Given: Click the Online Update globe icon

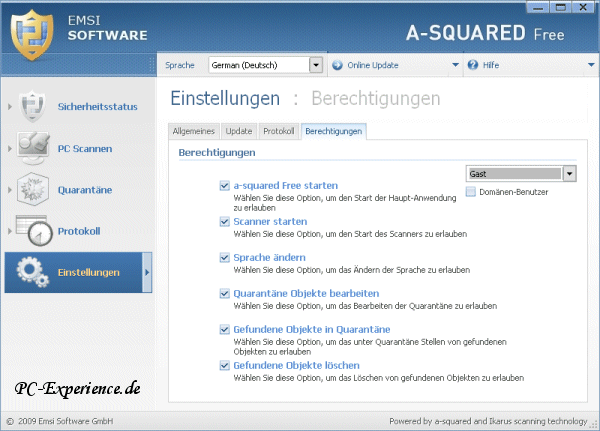Looking at the screenshot, I should [x=337, y=66].
